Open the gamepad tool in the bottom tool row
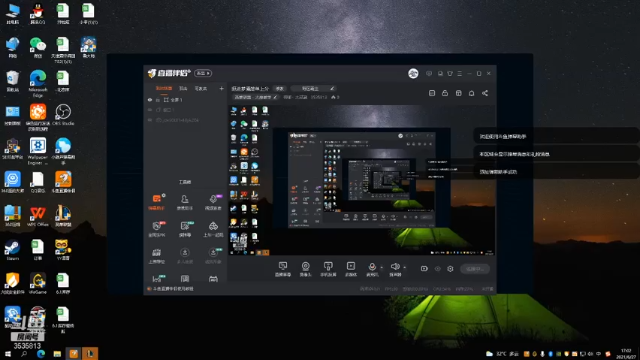 [x=213, y=279]
